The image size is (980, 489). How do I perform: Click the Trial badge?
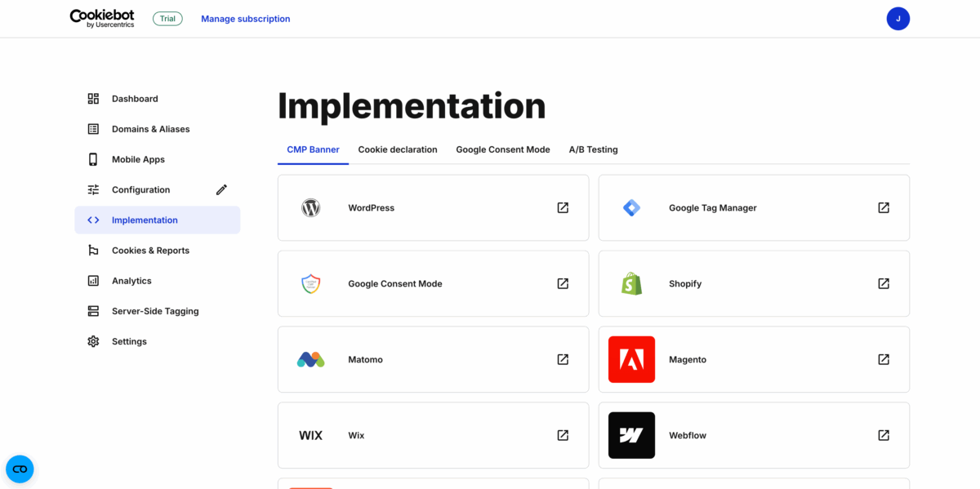click(x=167, y=19)
